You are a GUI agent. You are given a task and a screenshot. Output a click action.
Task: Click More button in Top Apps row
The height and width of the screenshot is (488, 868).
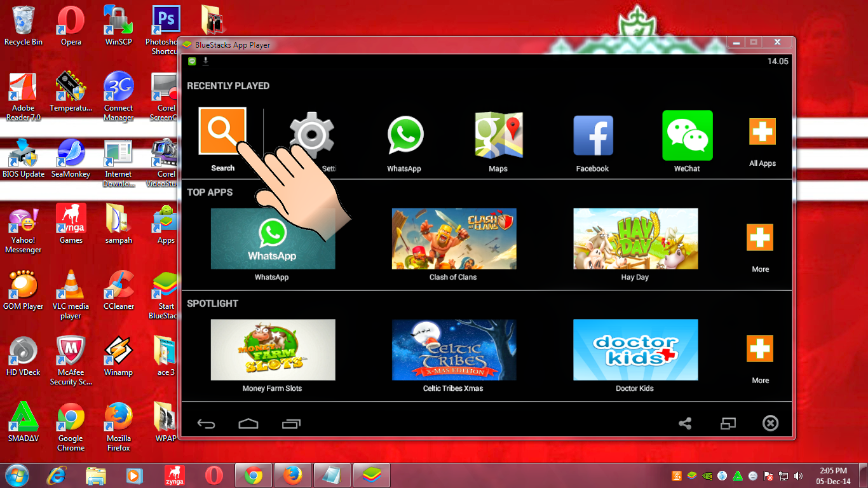click(x=760, y=238)
